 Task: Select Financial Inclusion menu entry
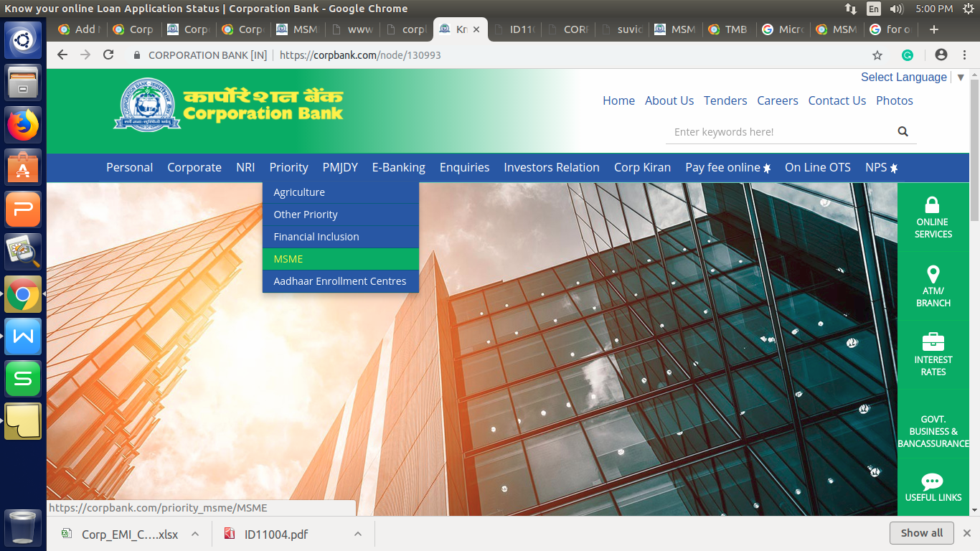tap(341, 237)
